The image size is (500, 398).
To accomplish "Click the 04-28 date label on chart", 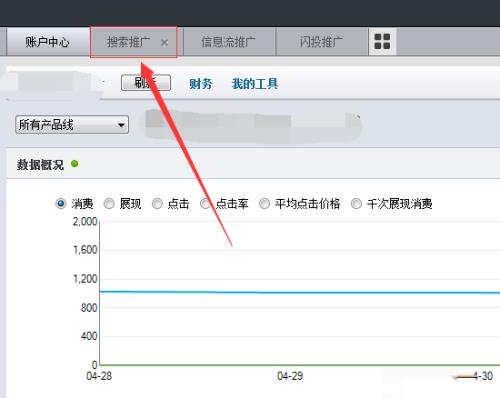I will (99, 376).
